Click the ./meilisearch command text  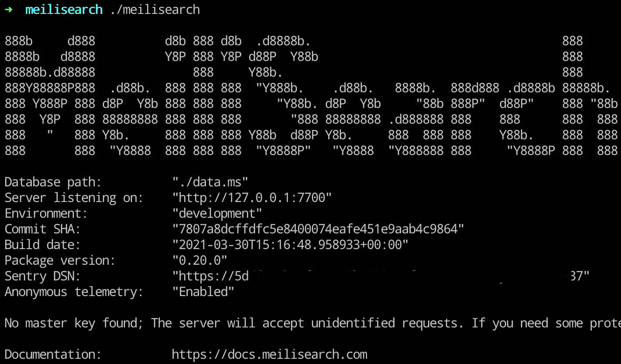click(x=155, y=10)
